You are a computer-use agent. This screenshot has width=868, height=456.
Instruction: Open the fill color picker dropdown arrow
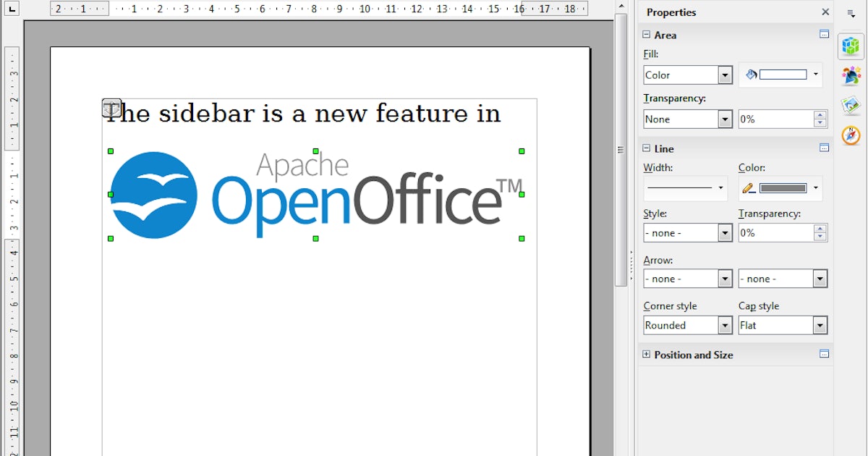pos(816,75)
